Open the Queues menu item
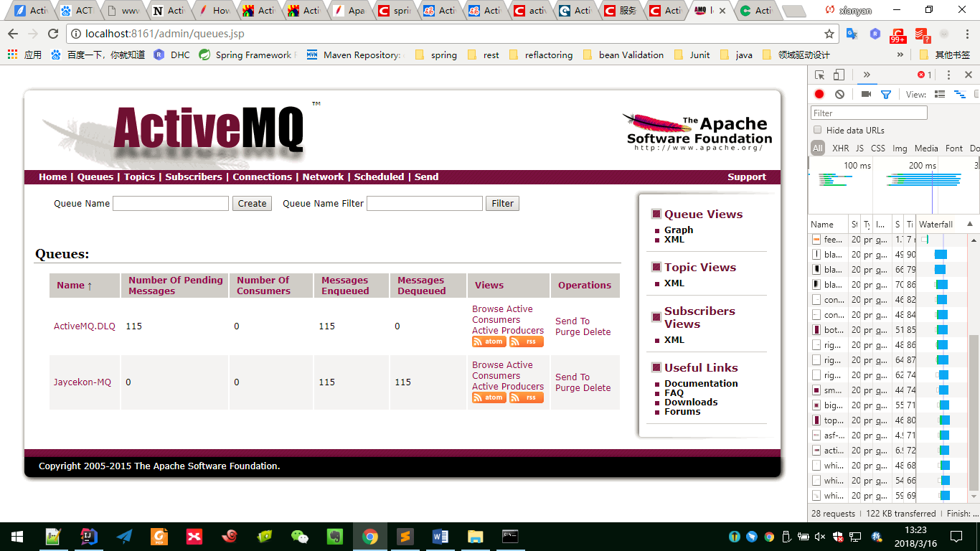Screen dimensions: 980x551 (95, 176)
